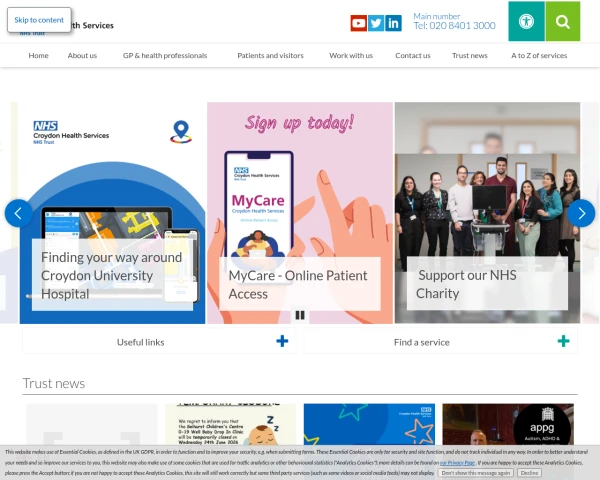Open the green search button

562,21
